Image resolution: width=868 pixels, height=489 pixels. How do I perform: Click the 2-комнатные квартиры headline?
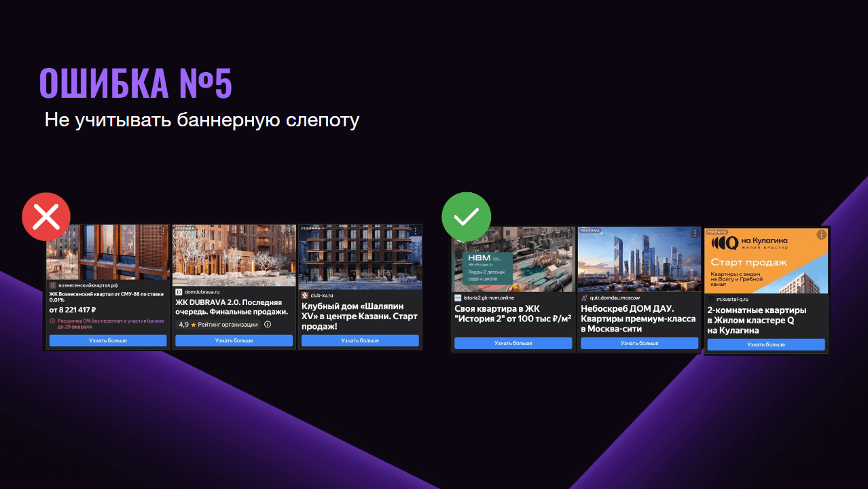pos(757,320)
